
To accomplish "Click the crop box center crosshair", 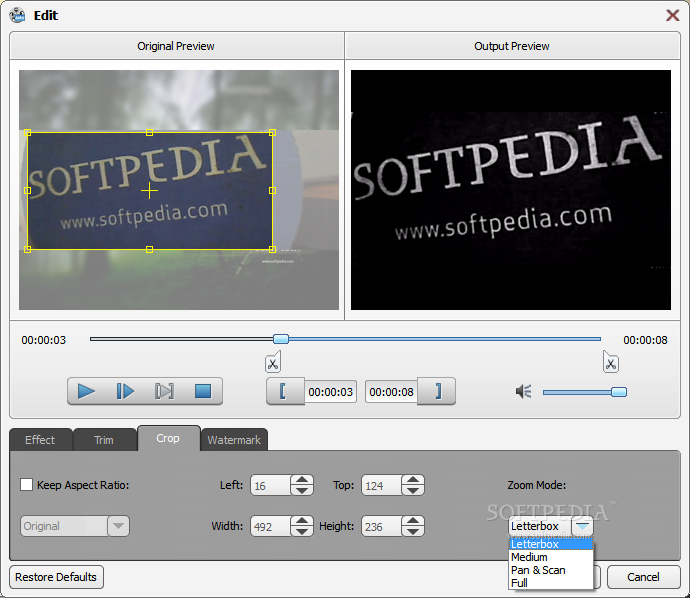I will point(150,191).
